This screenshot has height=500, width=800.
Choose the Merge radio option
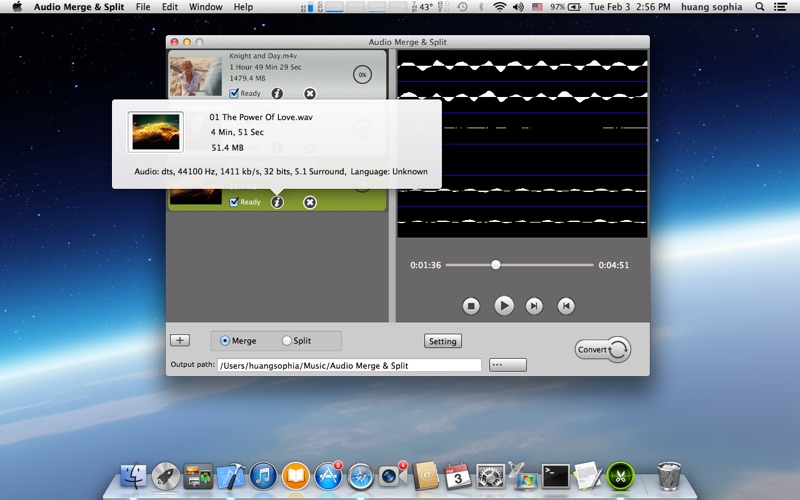225,341
